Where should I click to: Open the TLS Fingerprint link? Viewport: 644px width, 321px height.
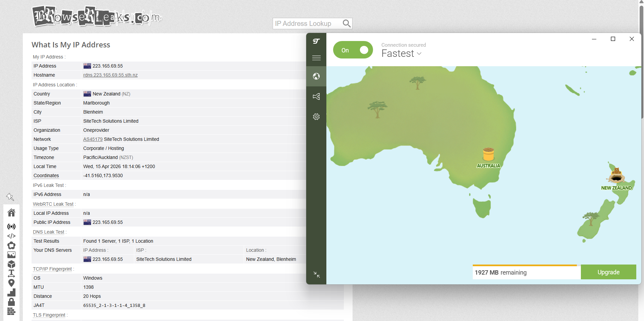coord(49,315)
